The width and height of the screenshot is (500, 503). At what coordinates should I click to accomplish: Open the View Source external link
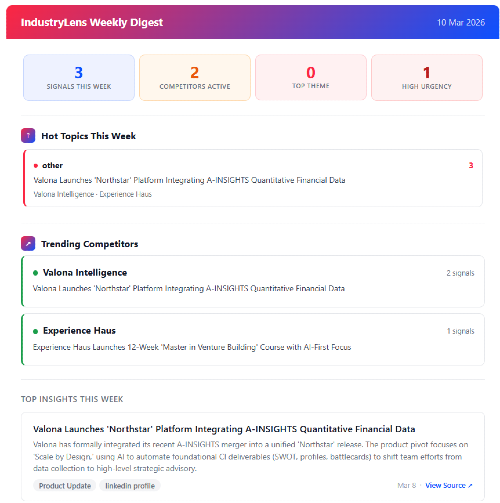449,485
